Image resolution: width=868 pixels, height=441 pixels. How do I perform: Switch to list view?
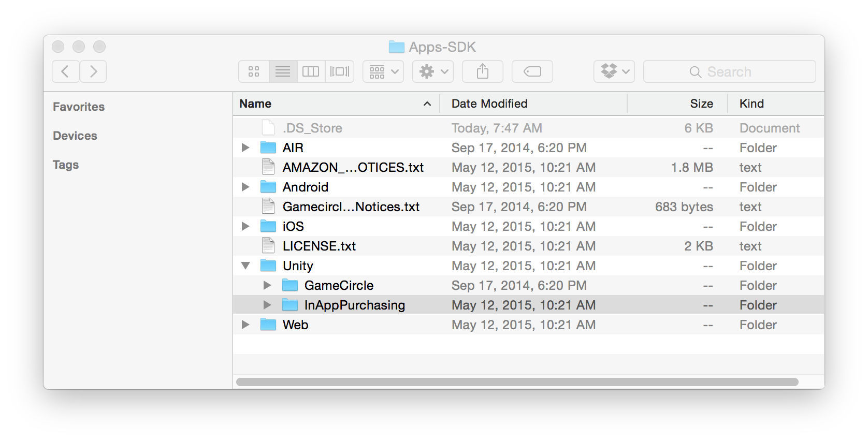click(283, 71)
